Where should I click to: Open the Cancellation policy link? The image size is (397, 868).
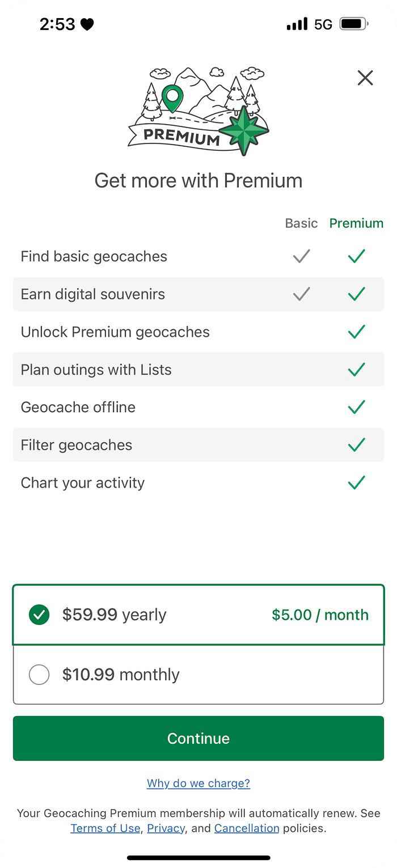[247, 828]
